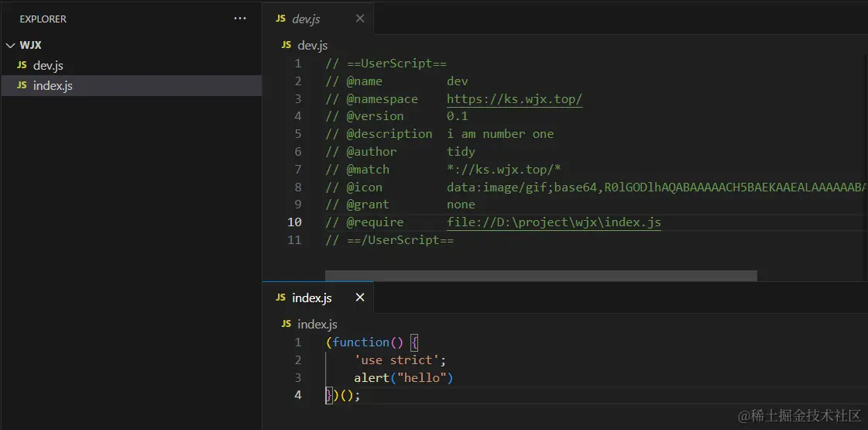Viewport: 868px width, 430px height.
Task: Click the '@name' value 'dev'
Action: click(x=458, y=81)
